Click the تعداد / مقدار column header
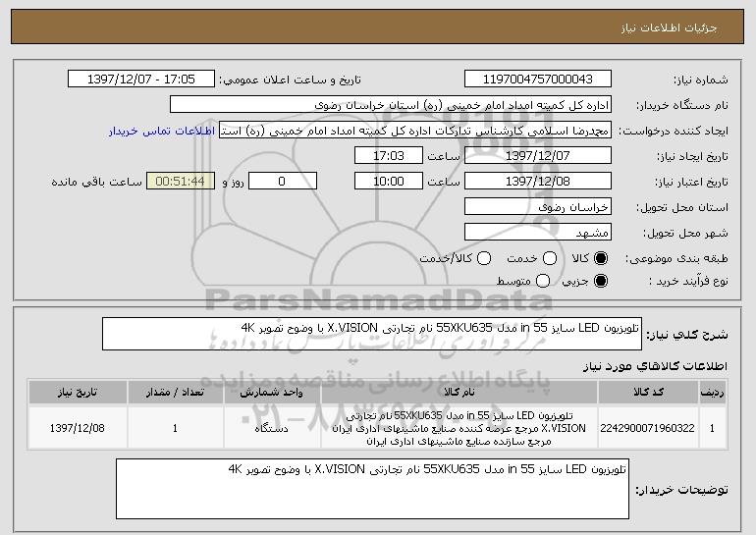The height and width of the screenshot is (535, 756). click(x=175, y=393)
